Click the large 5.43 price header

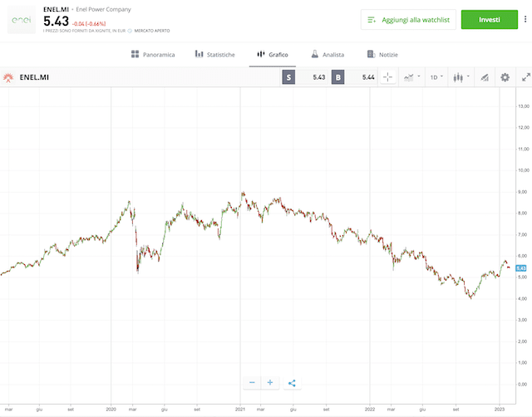tap(56, 22)
